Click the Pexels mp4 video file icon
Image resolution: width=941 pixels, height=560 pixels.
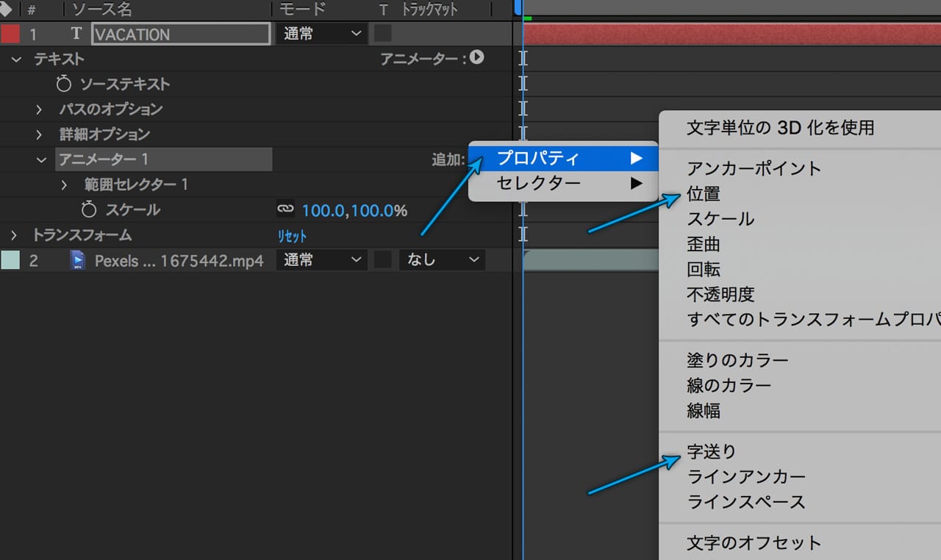point(77,260)
